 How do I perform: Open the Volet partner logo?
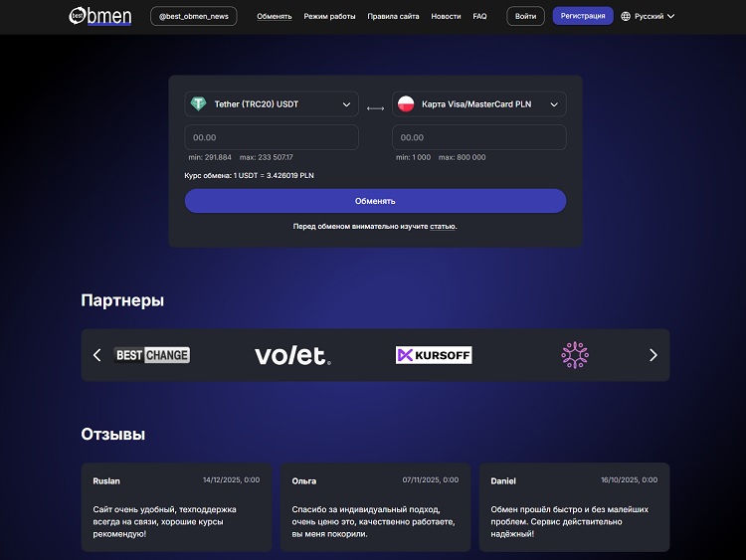pyautogui.click(x=292, y=355)
